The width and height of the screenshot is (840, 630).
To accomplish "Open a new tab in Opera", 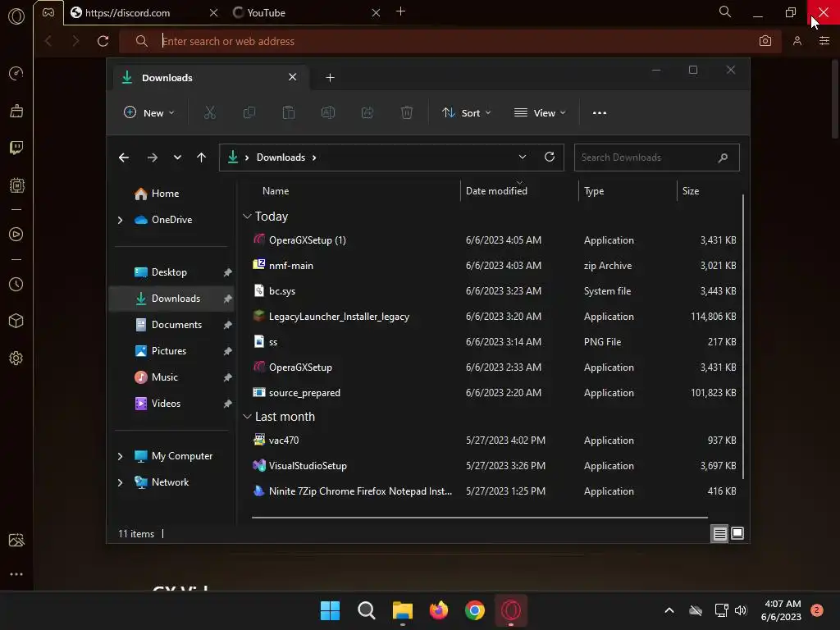I will 400,11.
